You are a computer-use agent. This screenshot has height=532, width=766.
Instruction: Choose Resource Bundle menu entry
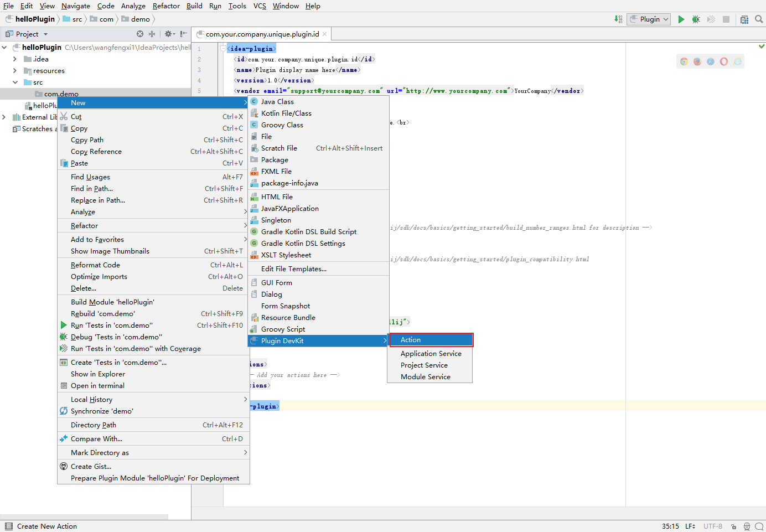[318, 317]
